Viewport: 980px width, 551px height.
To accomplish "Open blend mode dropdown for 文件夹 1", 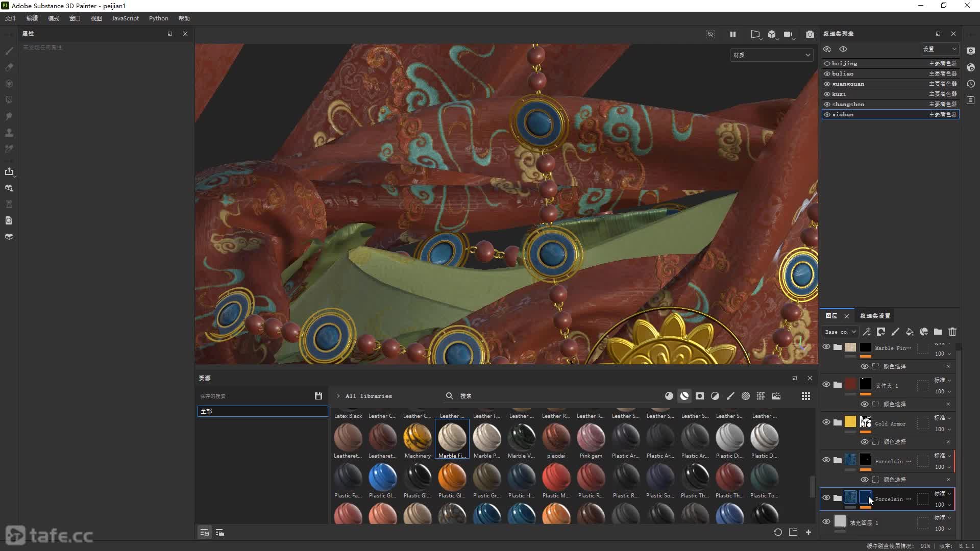I will point(943,380).
